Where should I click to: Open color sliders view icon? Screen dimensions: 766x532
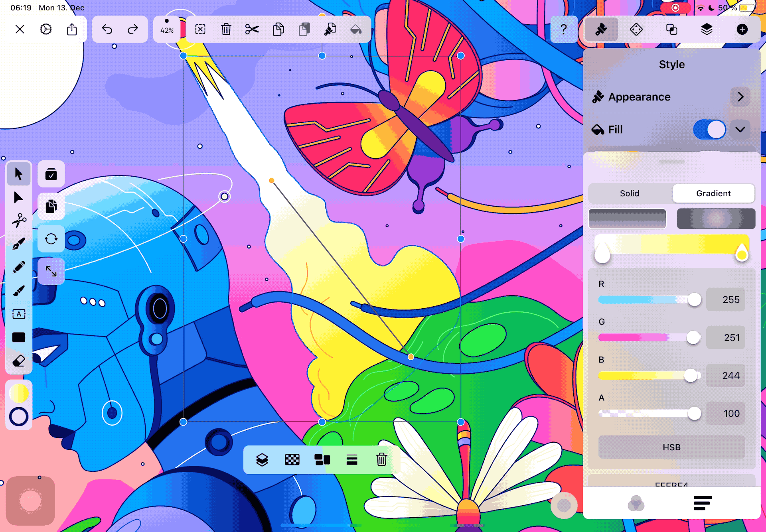(x=703, y=503)
